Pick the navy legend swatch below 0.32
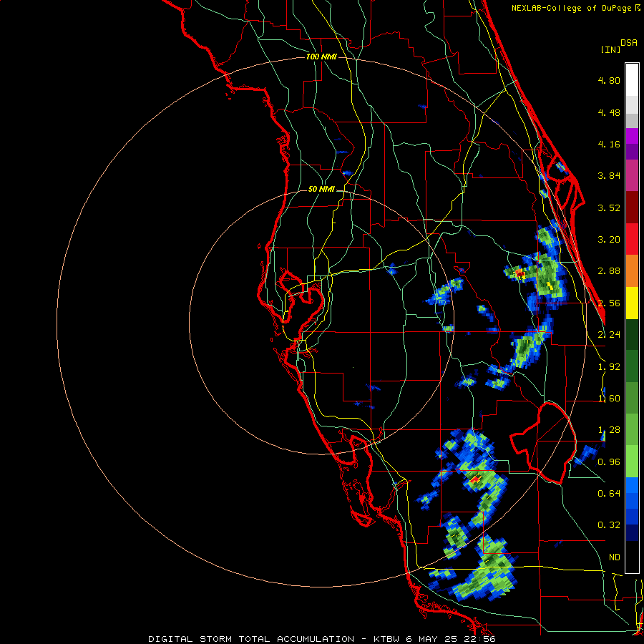The width and height of the screenshot is (644, 644). pyautogui.click(x=632, y=532)
